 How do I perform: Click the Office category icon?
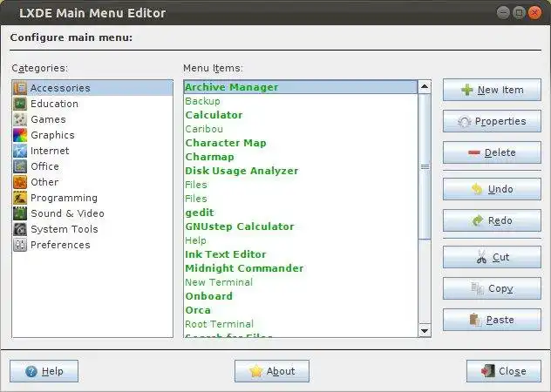(x=20, y=166)
